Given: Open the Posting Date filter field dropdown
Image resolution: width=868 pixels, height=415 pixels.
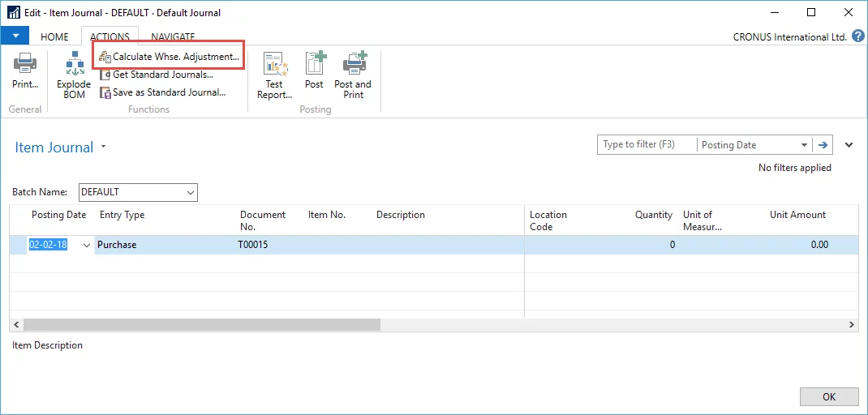Looking at the screenshot, I should [x=804, y=145].
